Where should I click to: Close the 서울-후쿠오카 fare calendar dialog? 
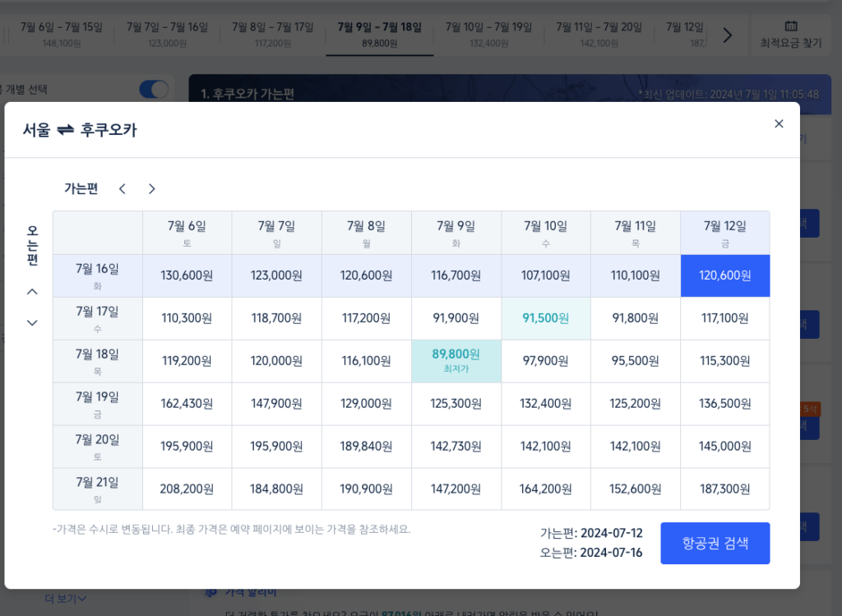point(779,124)
